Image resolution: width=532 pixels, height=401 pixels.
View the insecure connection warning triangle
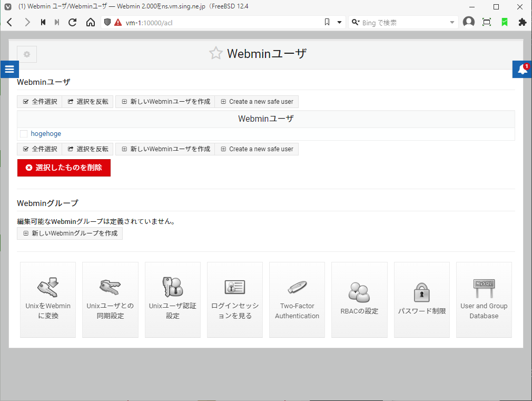(118, 23)
